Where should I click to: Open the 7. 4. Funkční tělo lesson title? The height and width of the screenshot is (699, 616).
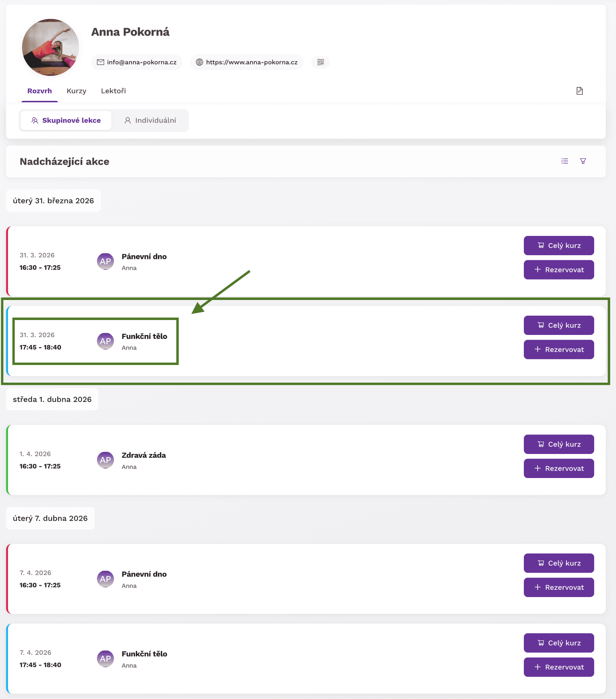(x=144, y=654)
